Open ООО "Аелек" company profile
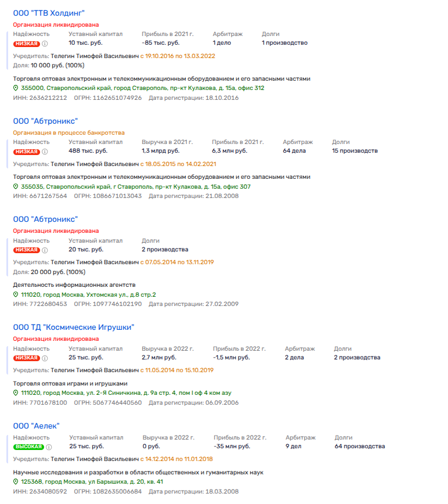 [x=37, y=426]
